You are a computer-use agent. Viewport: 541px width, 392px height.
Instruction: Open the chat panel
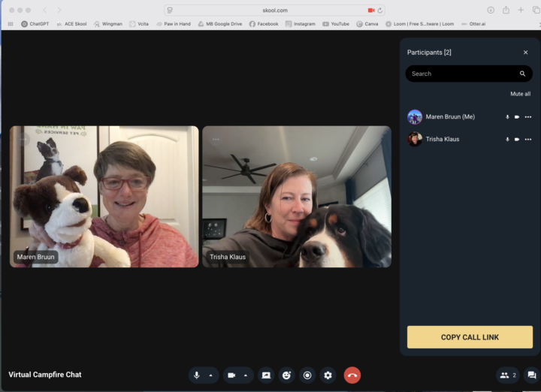click(x=532, y=375)
